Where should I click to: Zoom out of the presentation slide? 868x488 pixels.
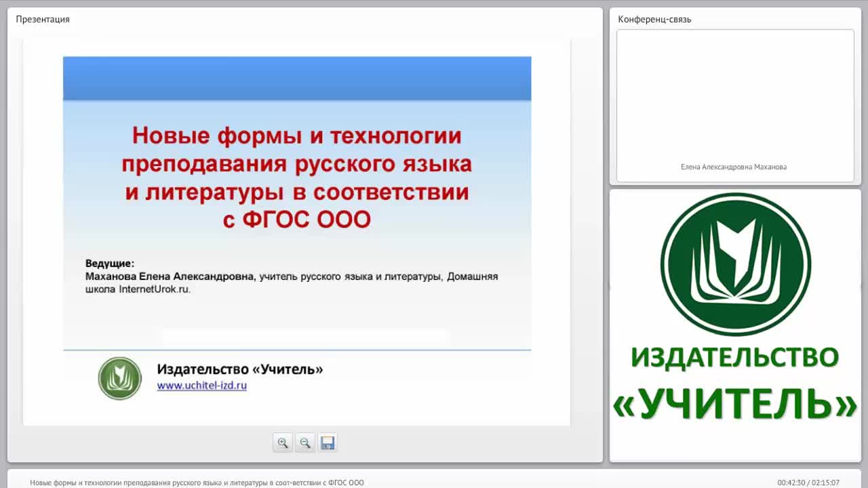(305, 443)
